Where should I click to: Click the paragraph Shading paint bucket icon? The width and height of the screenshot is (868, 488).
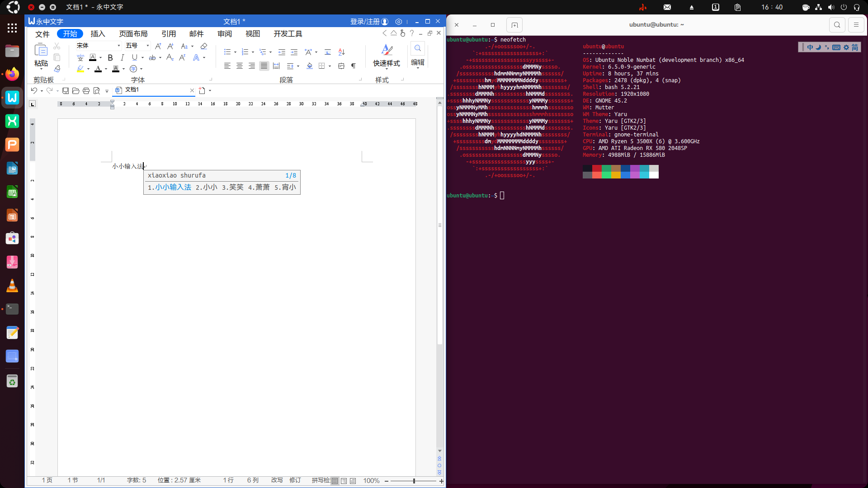310,66
